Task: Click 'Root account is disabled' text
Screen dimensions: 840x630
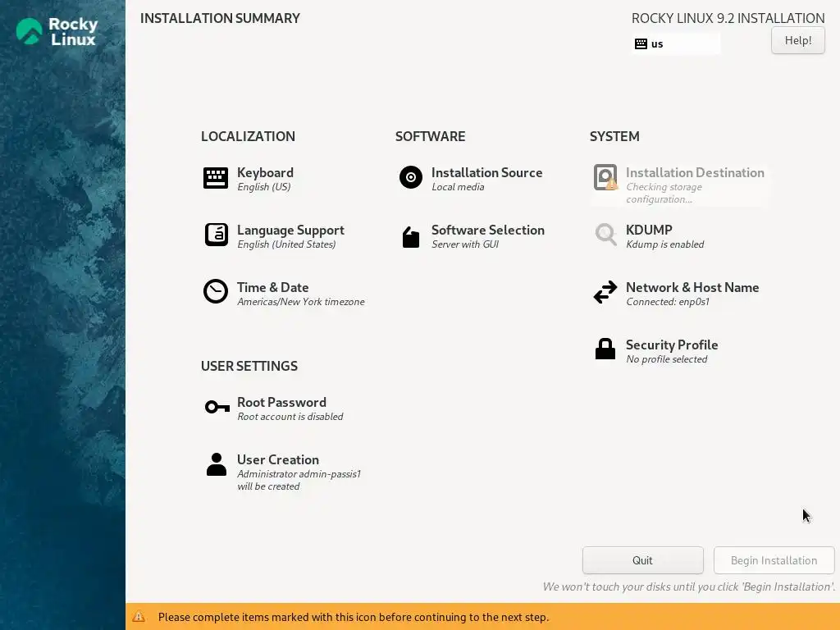Action: pyautogui.click(x=290, y=417)
